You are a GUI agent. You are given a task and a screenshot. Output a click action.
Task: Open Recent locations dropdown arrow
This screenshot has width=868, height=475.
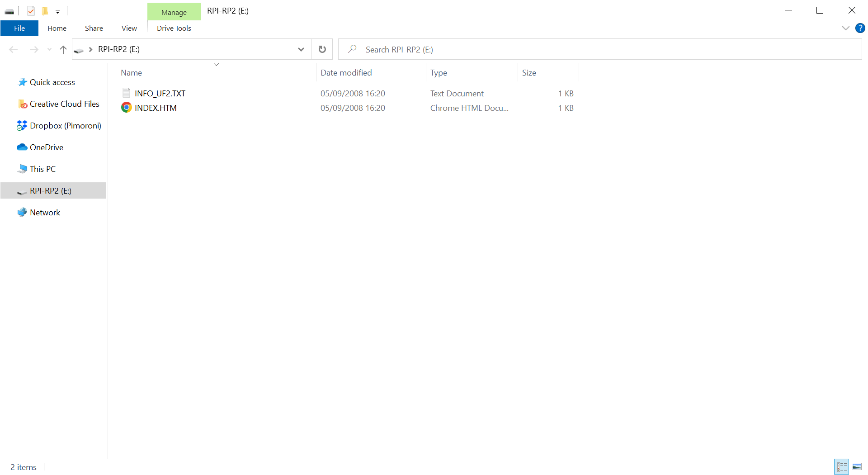(x=49, y=49)
